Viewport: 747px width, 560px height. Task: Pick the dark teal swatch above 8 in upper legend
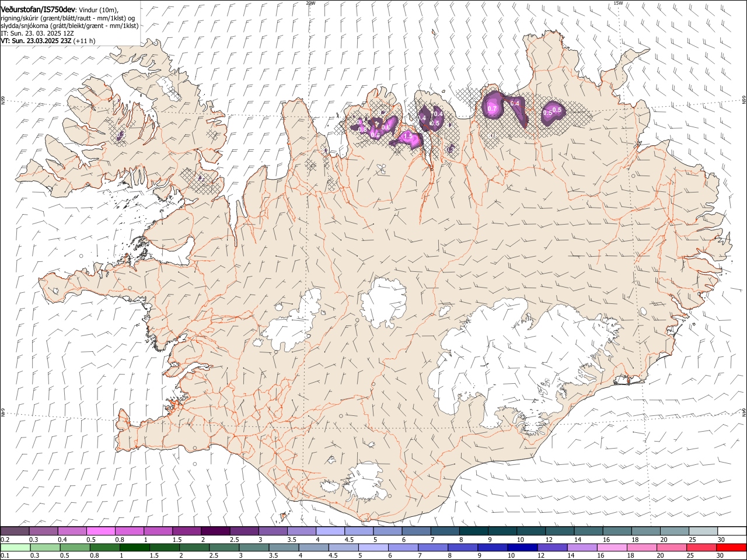point(473,531)
